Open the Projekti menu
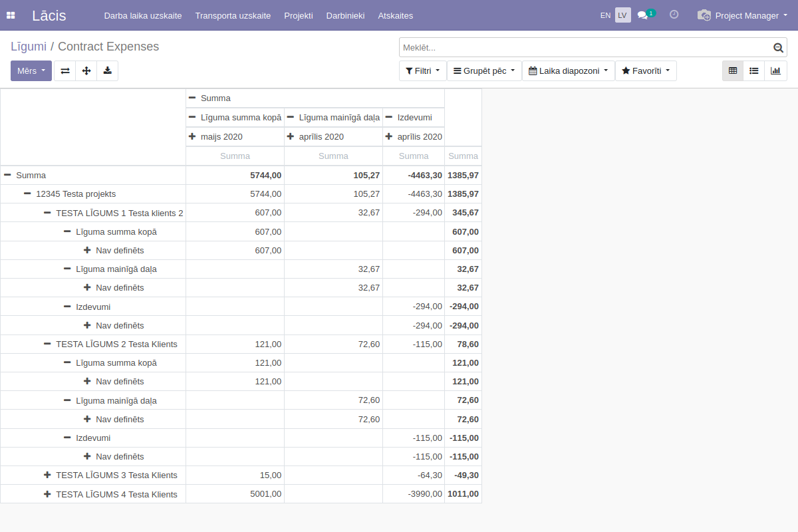The image size is (798, 532). pyautogui.click(x=298, y=15)
